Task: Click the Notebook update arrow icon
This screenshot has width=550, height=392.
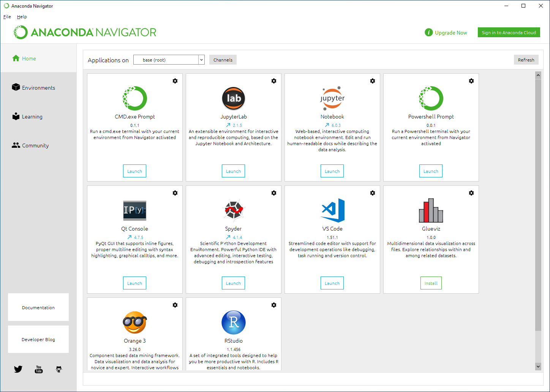Action: coord(327,125)
